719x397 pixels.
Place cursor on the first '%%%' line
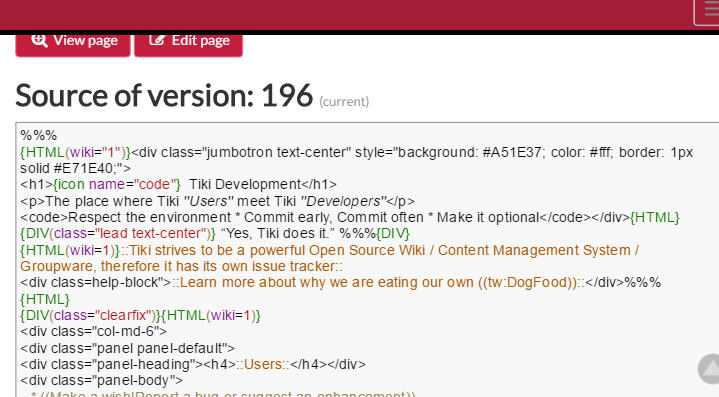pos(39,136)
